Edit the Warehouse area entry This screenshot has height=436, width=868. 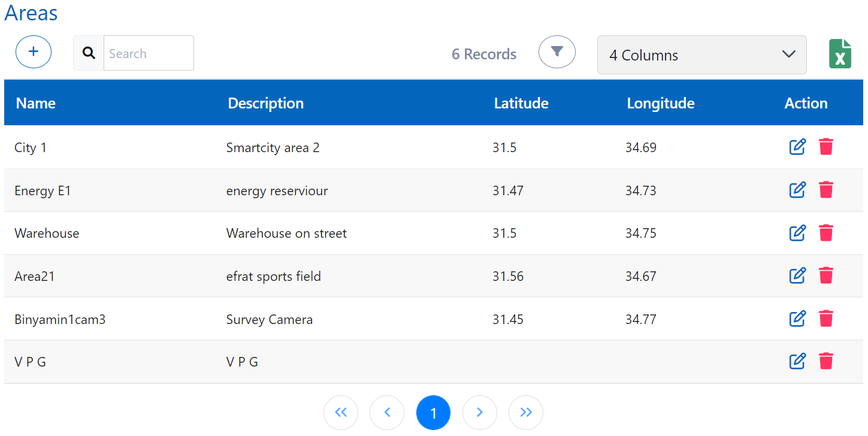pyautogui.click(x=797, y=233)
